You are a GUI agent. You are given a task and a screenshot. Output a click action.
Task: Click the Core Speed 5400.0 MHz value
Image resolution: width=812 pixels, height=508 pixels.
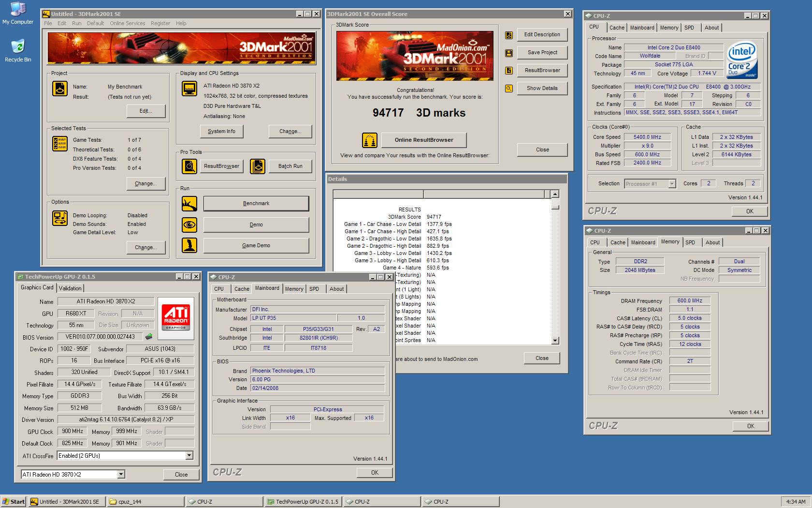647,137
